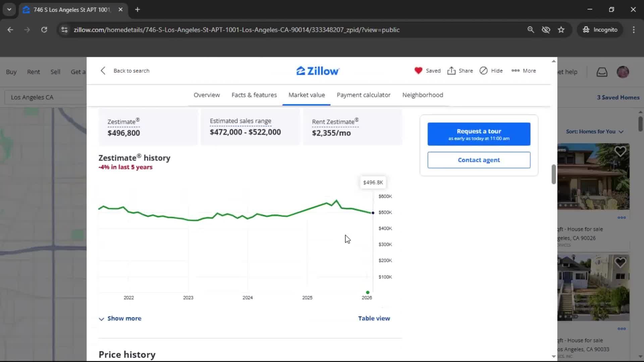The width and height of the screenshot is (644, 362).
Task: Open the Table view link
Action: click(374, 318)
